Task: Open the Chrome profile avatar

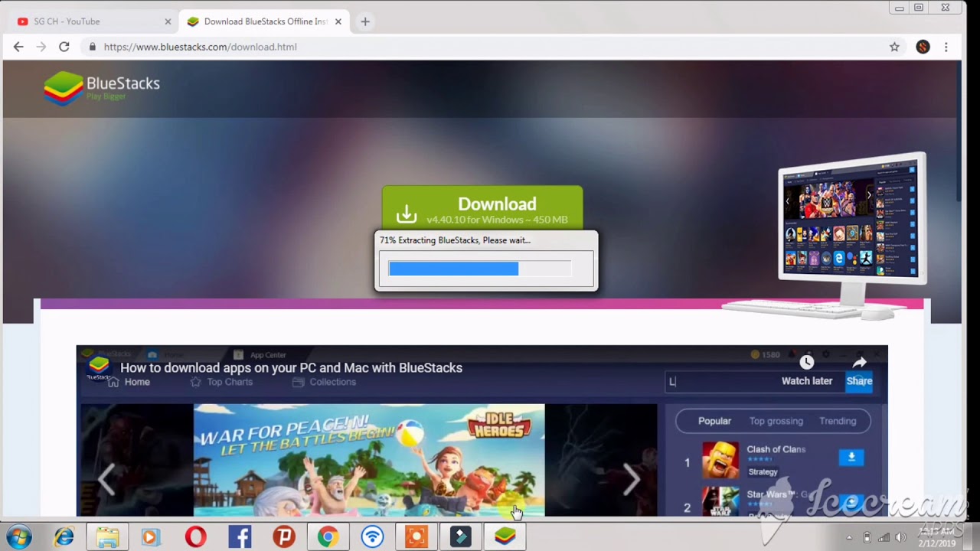Action: tap(923, 47)
